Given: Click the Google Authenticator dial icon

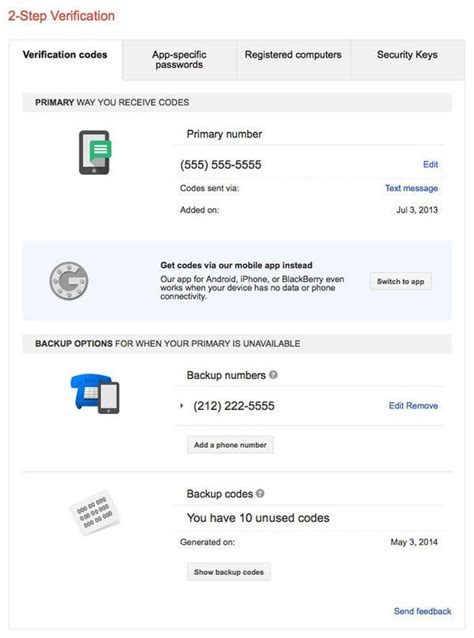Looking at the screenshot, I should coord(69,281).
